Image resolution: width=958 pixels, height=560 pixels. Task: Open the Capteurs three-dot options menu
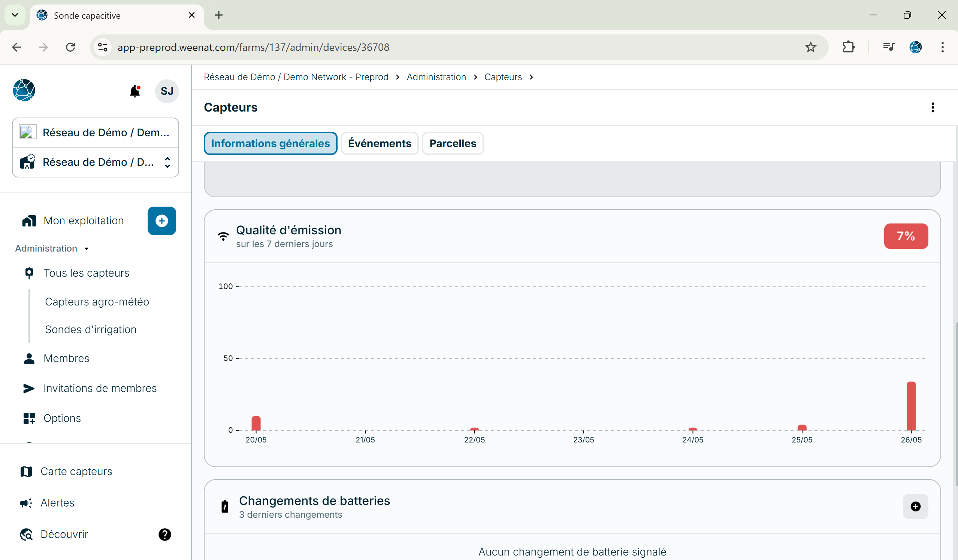[x=933, y=107]
